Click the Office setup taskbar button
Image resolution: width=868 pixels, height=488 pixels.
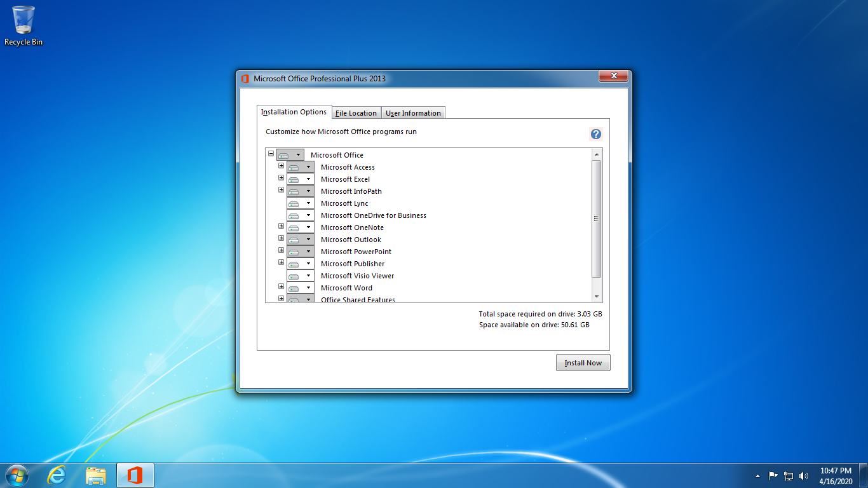coord(135,475)
